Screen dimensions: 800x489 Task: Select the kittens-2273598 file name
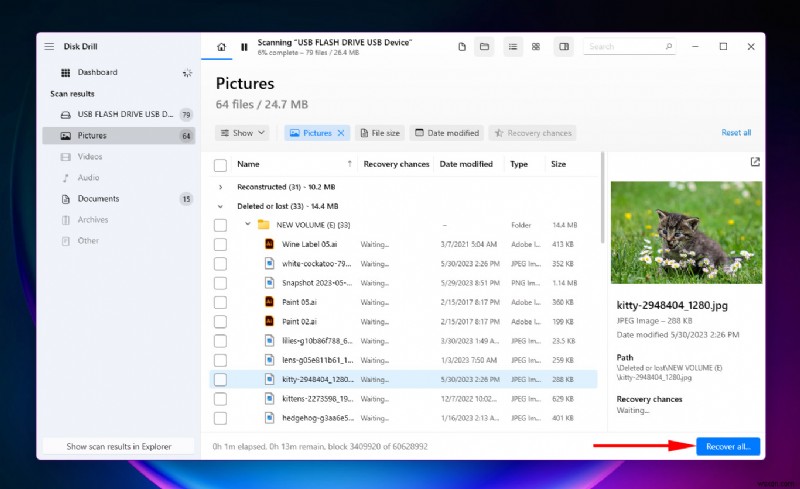pos(316,399)
